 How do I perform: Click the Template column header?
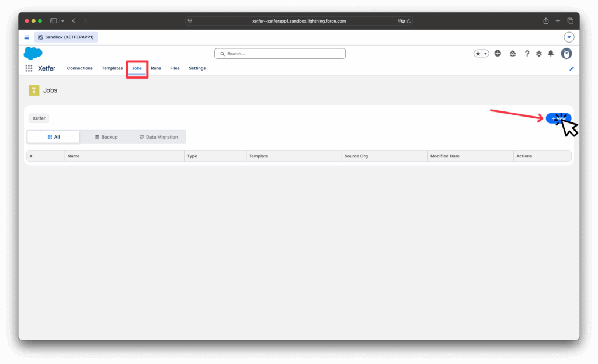294,156
